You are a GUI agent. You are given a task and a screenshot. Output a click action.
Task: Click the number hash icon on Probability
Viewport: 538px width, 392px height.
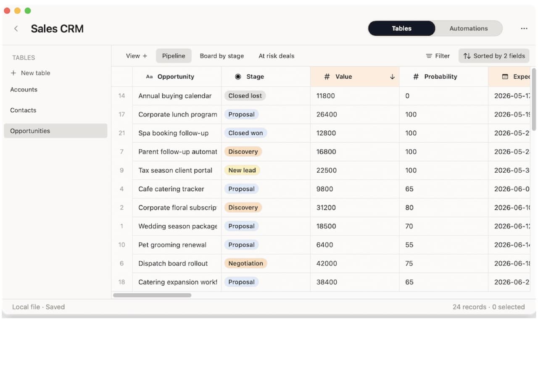(x=416, y=76)
